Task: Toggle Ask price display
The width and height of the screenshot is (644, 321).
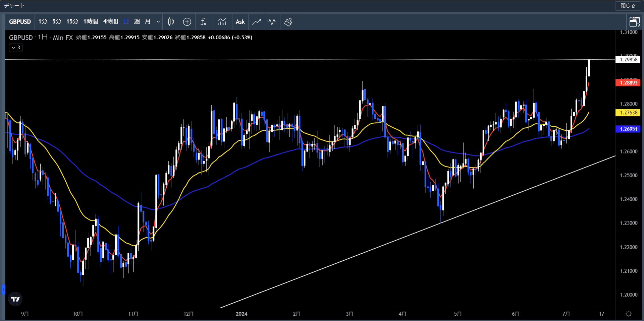Action: [240, 22]
